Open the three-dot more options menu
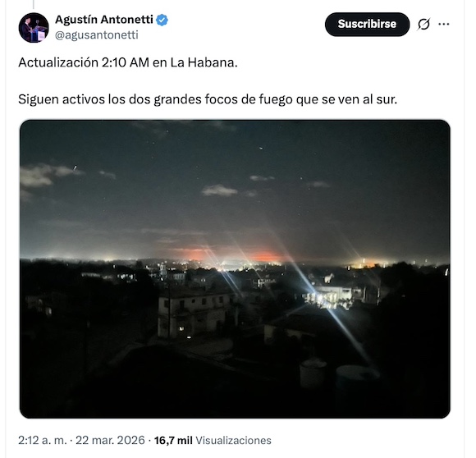This screenshot has width=476, height=458. (x=444, y=25)
